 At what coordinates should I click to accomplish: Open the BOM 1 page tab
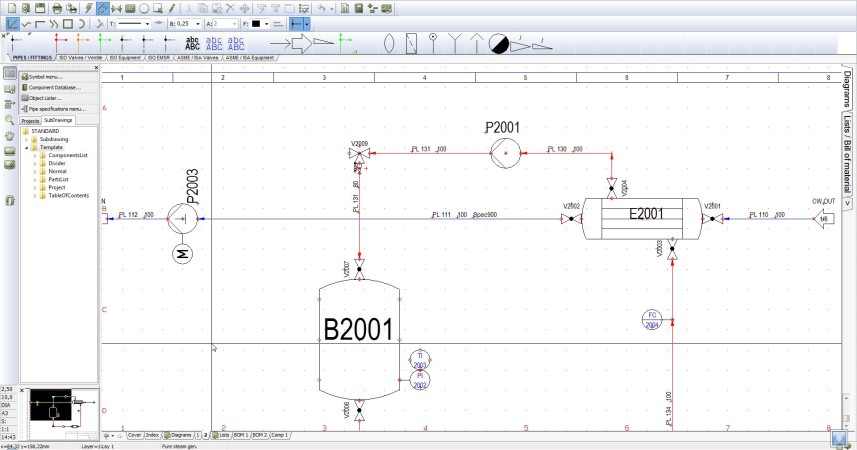point(240,435)
